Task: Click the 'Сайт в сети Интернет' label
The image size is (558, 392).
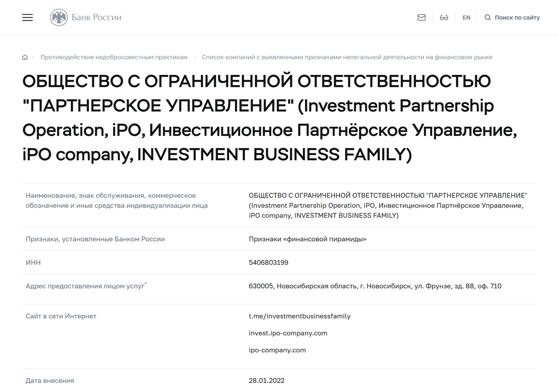Action: click(x=61, y=316)
